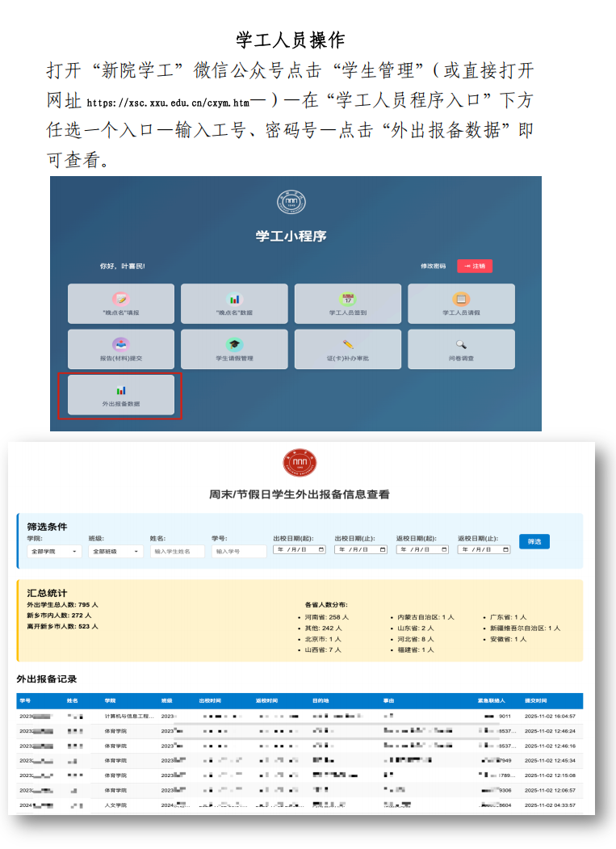This screenshot has width=616, height=849.
Task: Open the 出校日期(起) date picker
Action: (x=300, y=550)
